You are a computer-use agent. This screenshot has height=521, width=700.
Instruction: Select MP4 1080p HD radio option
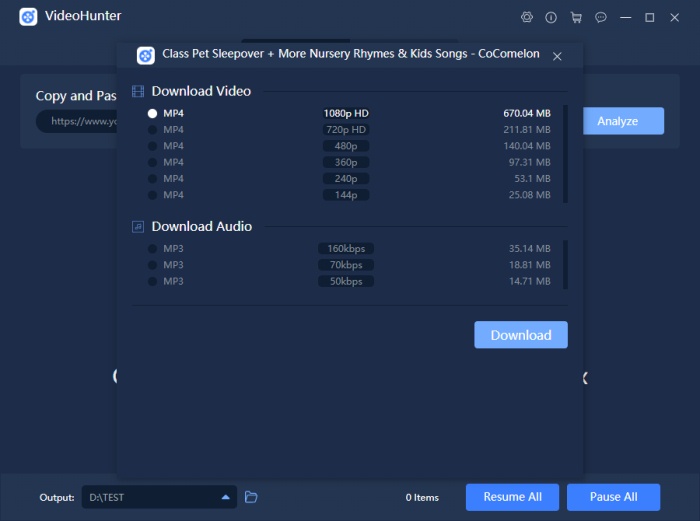153,114
